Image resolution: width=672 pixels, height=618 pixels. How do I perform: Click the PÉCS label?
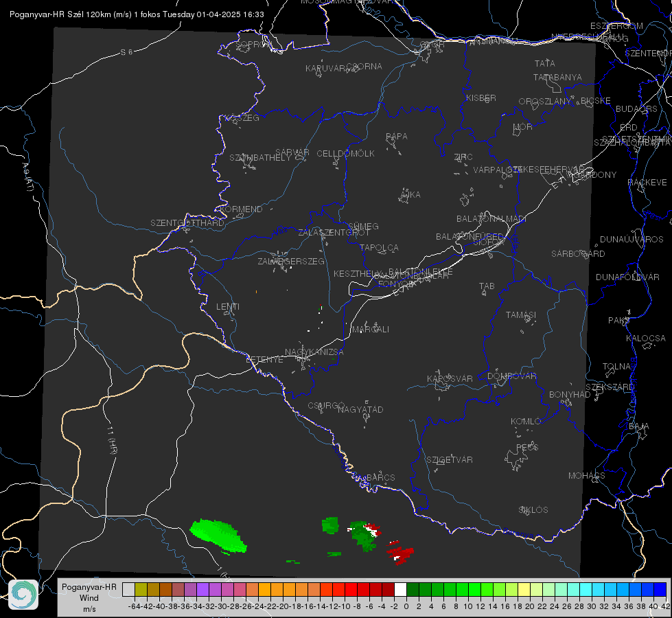tap(527, 448)
